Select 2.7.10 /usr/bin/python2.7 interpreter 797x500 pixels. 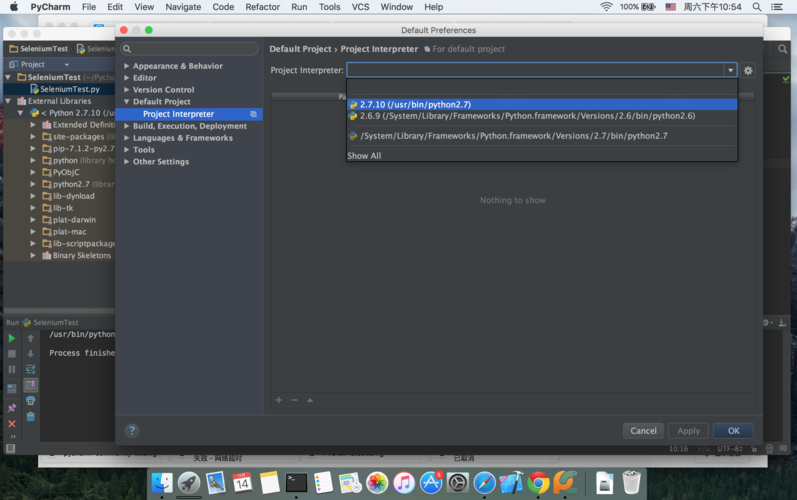[x=542, y=104]
